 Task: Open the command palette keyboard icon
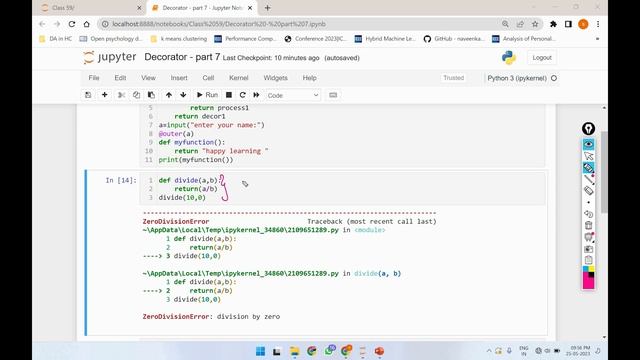(x=333, y=95)
